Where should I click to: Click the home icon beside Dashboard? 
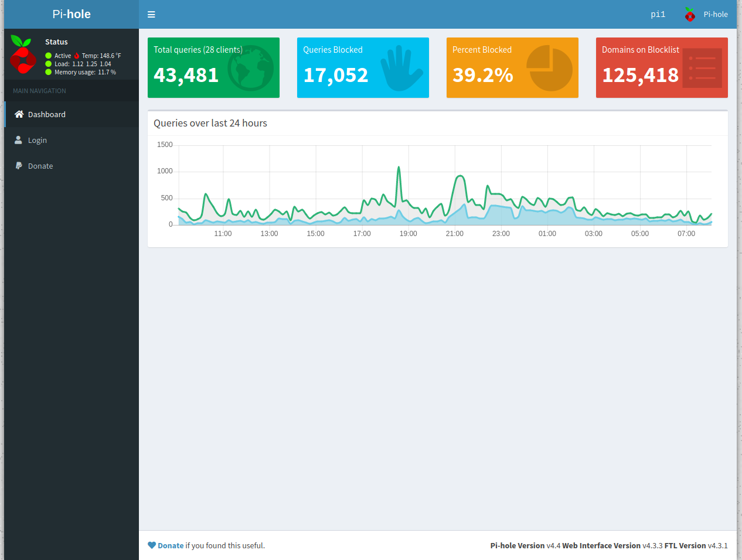pyautogui.click(x=19, y=114)
